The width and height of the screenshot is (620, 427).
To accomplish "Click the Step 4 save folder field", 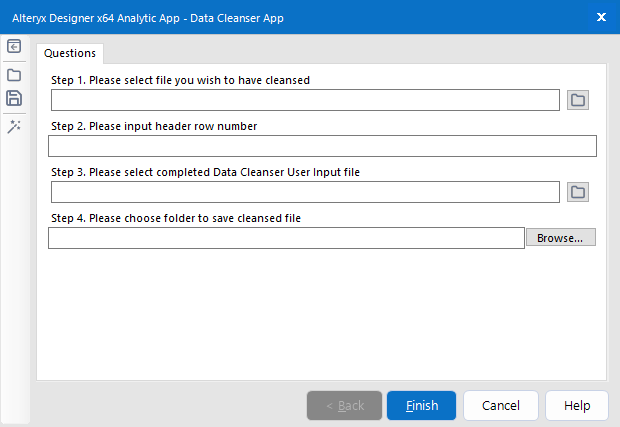I will click(x=286, y=238).
